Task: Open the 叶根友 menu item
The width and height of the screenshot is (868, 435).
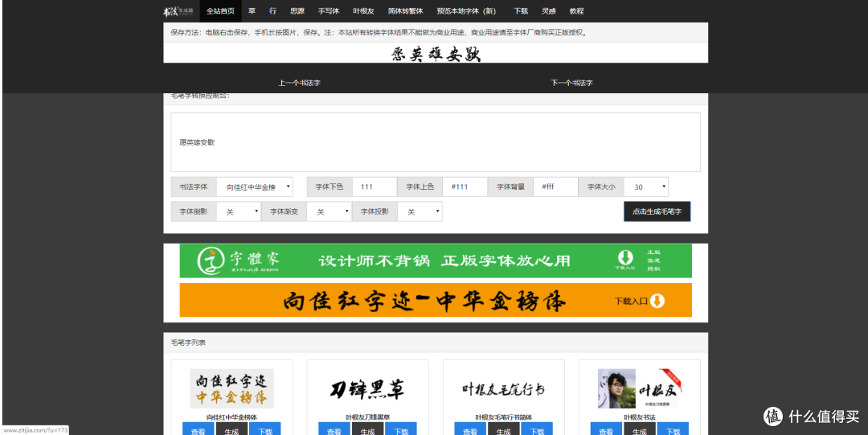Action: [364, 11]
